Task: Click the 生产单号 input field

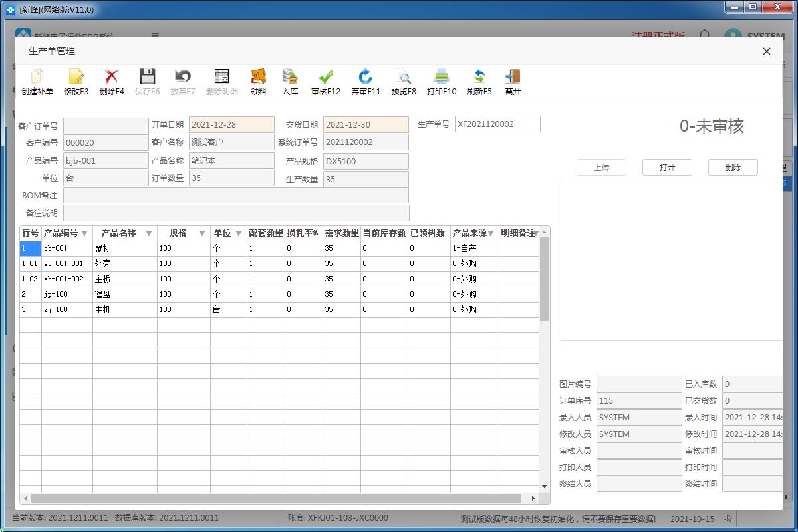Action: click(x=497, y=124)
